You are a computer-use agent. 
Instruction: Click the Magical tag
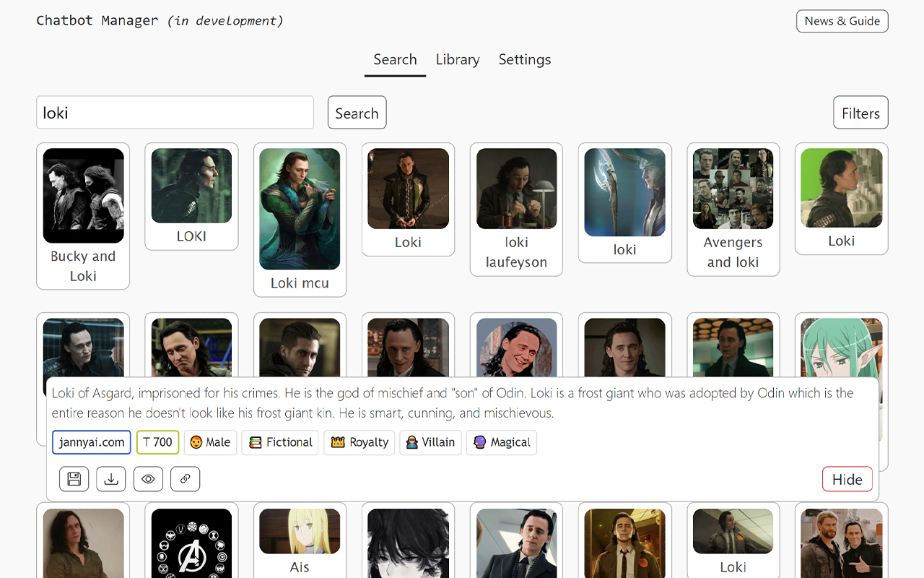502,442
